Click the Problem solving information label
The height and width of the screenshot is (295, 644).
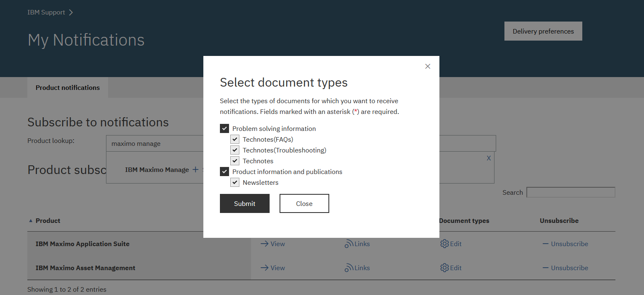point(274,128)
